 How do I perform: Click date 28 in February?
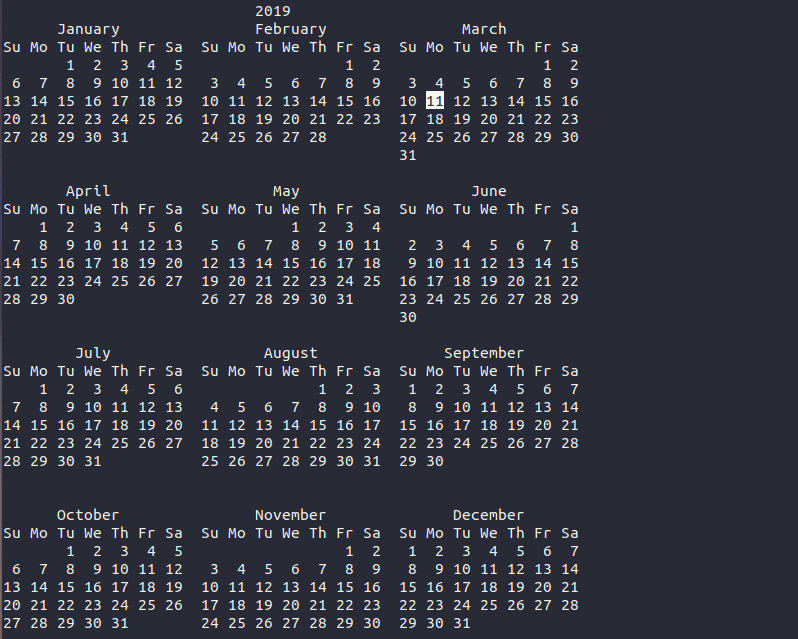[x=318, y=137]
